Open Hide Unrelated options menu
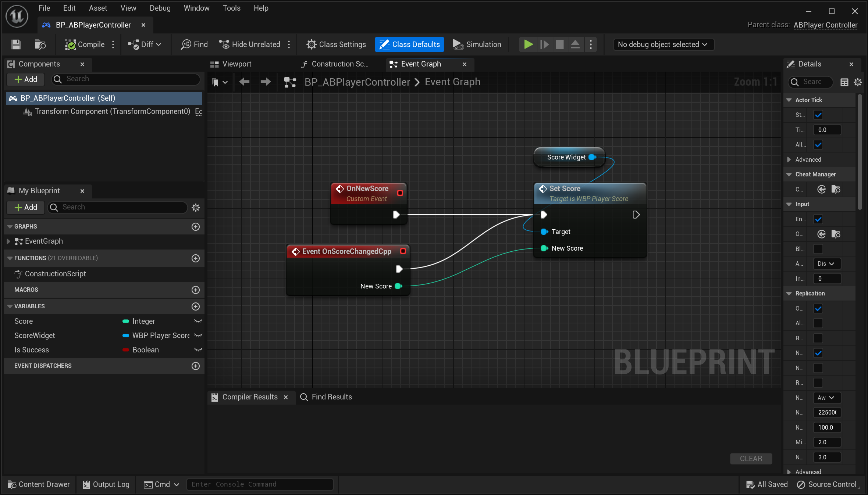 point(289,44)
